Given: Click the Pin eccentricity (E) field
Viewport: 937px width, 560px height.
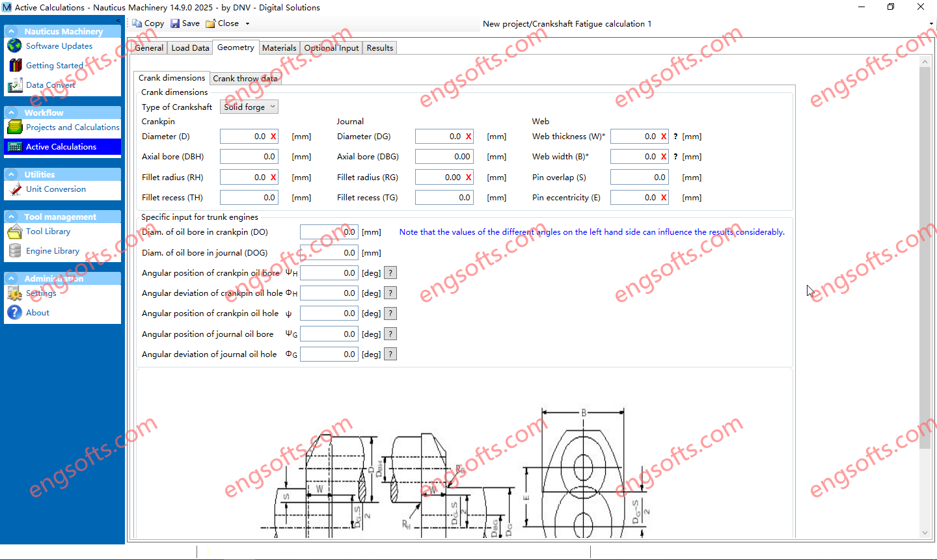Looking at the screenshot, I should (640, 198).
